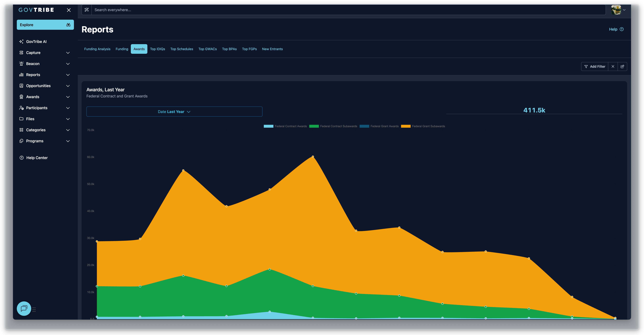The height and width of the screenshot is (335, 644).
Task: Expand the Opportunities section chevron
Action: (68, 86)
